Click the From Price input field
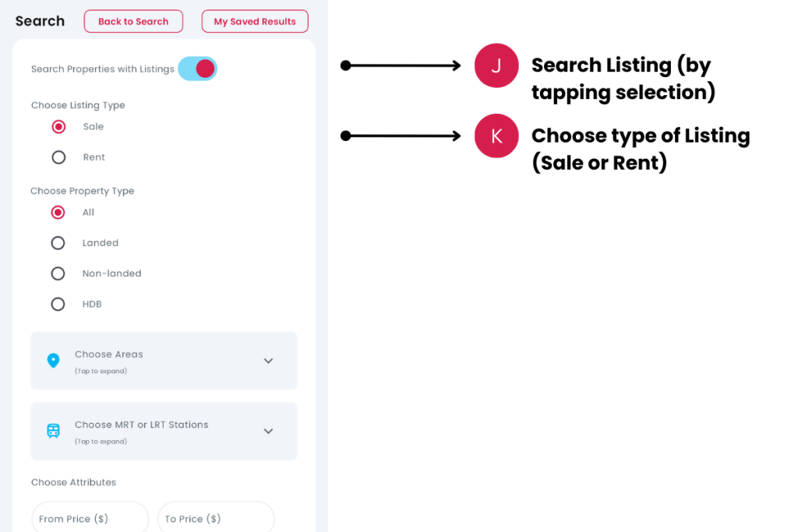The height and width of the screenshot is (532, 798). 89,518
